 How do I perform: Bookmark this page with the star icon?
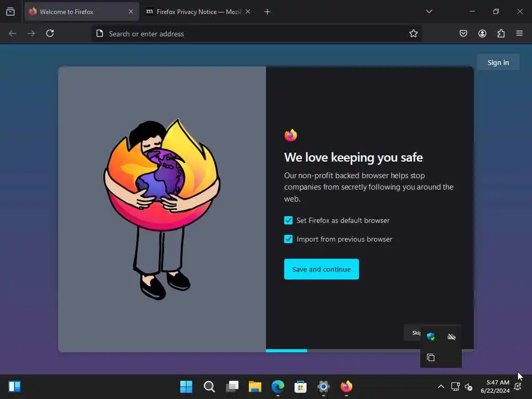tap(413, 33)
